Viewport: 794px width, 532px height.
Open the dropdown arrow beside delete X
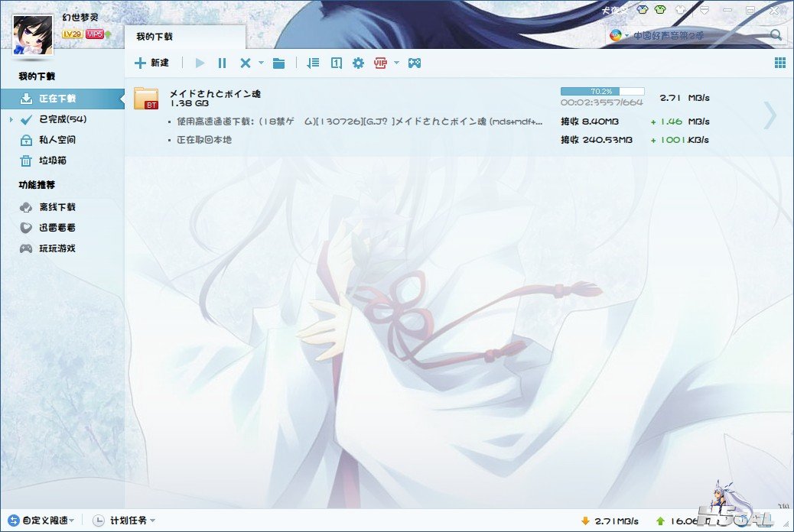[x=262, y=63]
